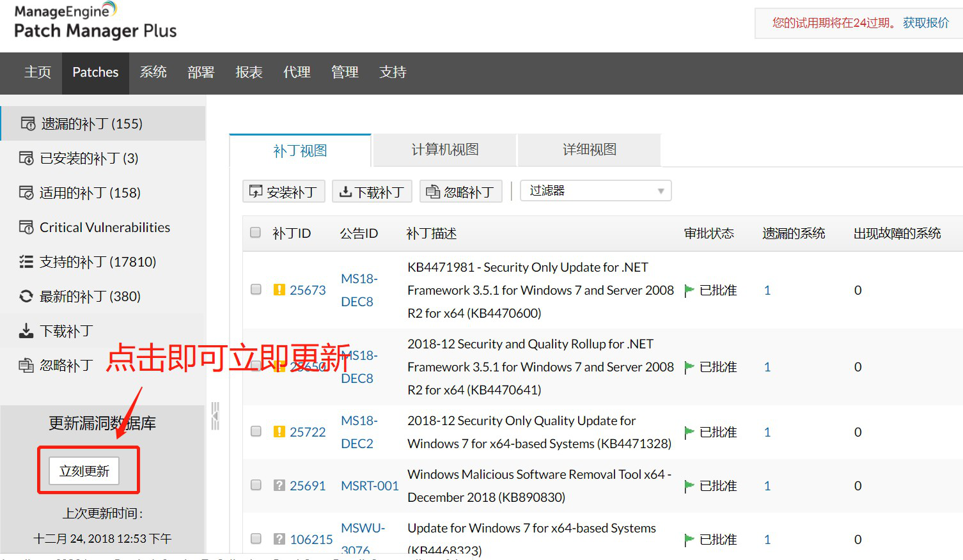
Task: Check the box for patch 25673
Action: pyautogui.click(x=256, y=290)
